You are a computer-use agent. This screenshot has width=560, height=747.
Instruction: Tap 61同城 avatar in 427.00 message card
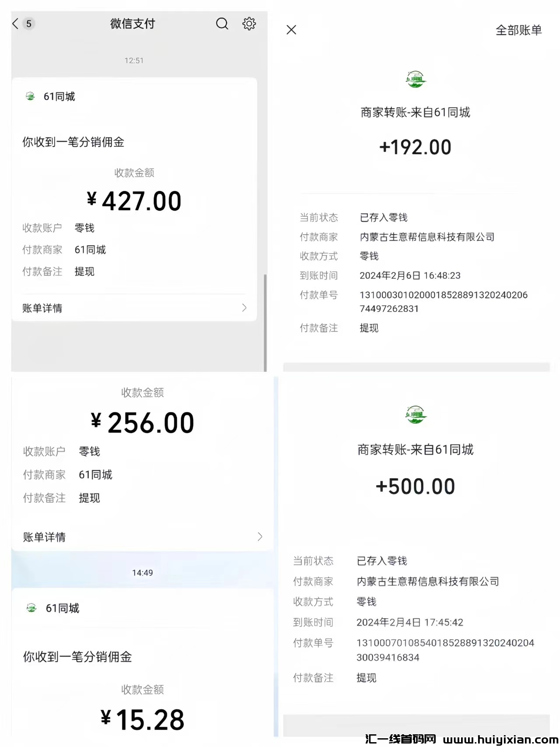(x=30, y=96)
